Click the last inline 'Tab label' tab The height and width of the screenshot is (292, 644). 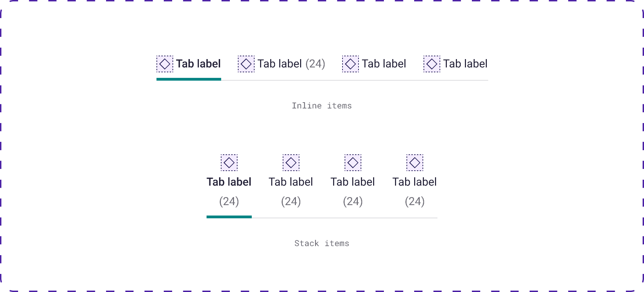pos(465,64)
